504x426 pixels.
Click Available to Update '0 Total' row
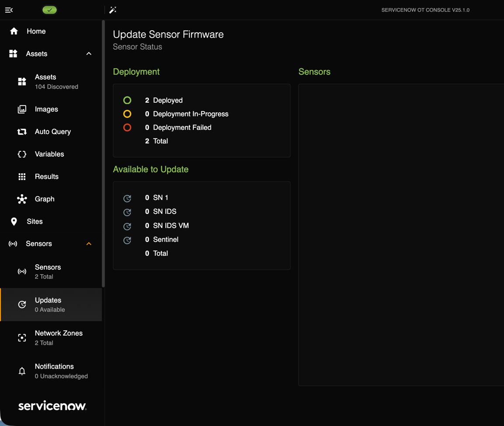coord(157,253)
